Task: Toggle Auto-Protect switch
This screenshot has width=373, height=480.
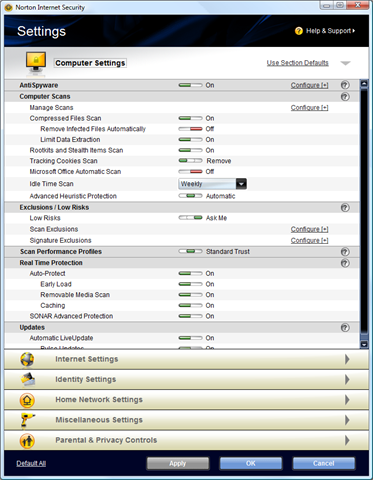Action: click(x=190, y=274)
